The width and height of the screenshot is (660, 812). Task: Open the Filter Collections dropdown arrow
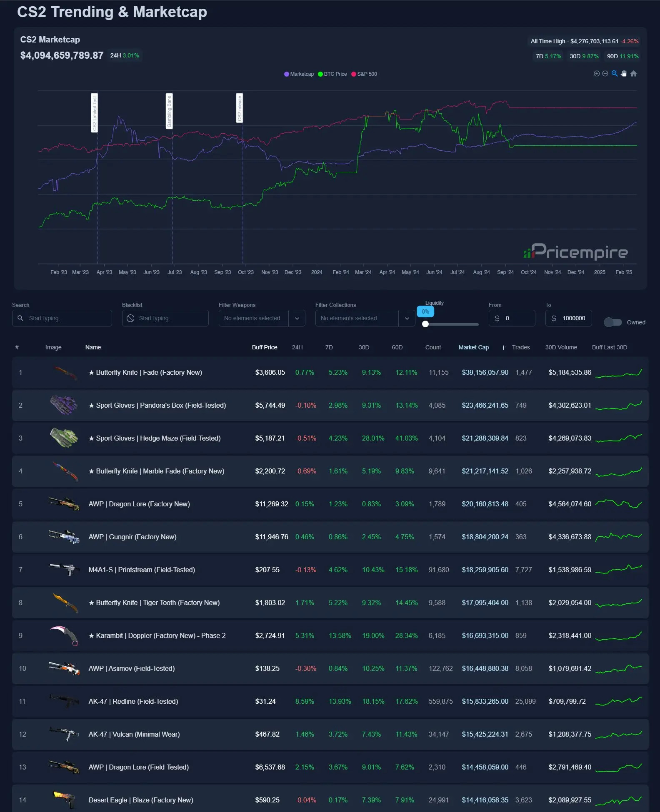coord(407,319)
